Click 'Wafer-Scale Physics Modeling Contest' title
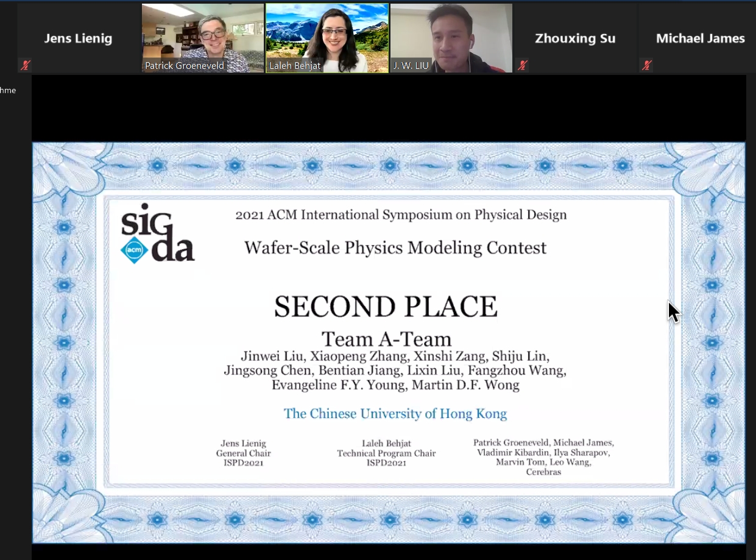The image size is (756, 560). tap(395, 248)
